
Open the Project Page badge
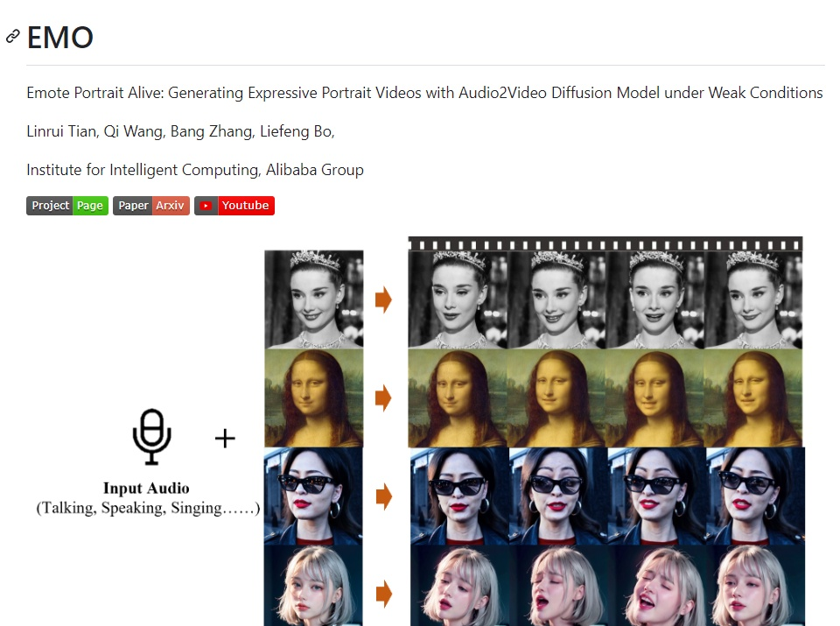coord(67,206)
